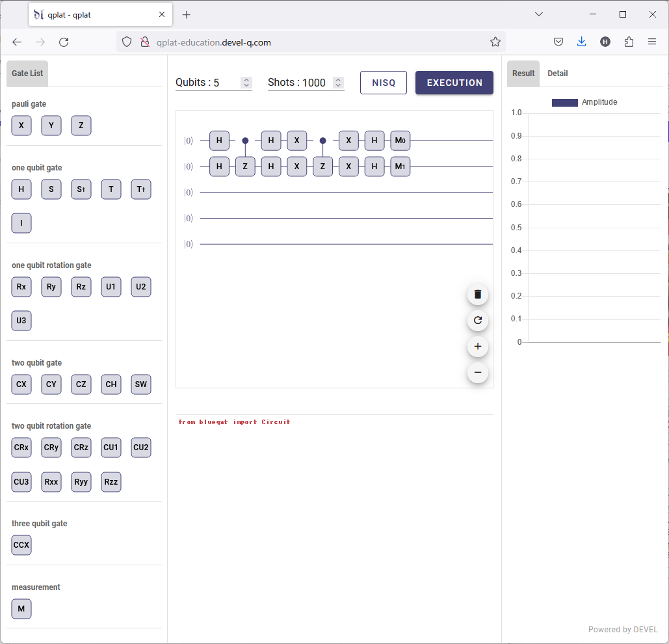Pick the CRy rotation gate
This screenshot has height=644, width=669.
[51, 448]
